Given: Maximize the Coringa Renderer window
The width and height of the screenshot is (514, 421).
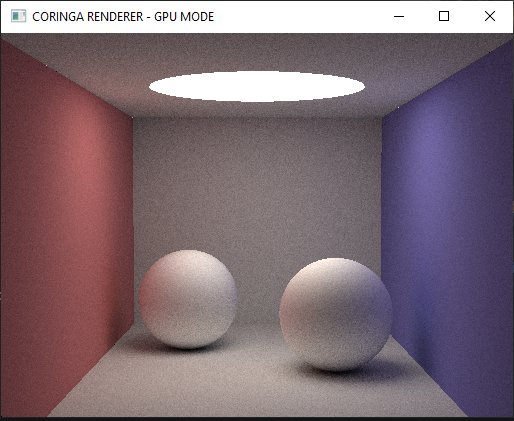Looking at the screenshot, I should 444,16.
